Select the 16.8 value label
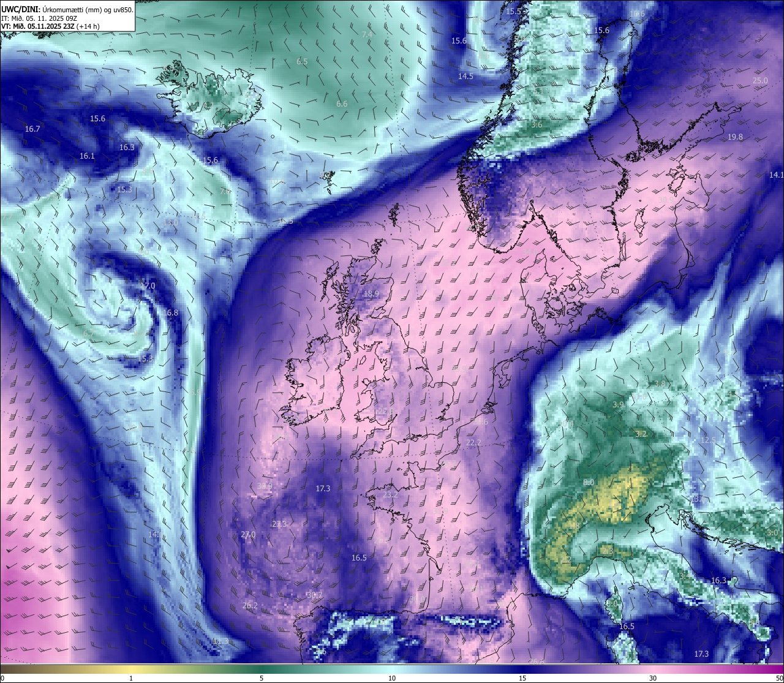 [x=170, y=312]
